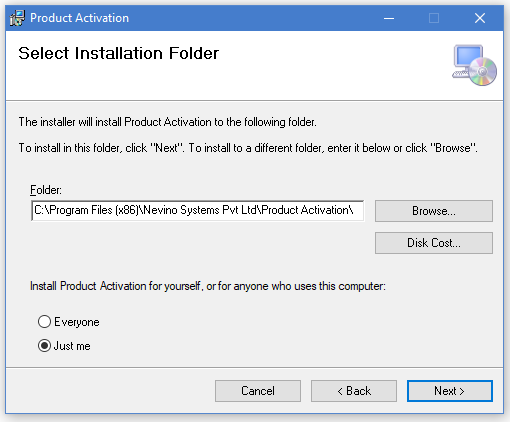Viewport: 510px width, 422px height.
Task: Click the "Just me" option label text
Action: click(x=72, y=346)
